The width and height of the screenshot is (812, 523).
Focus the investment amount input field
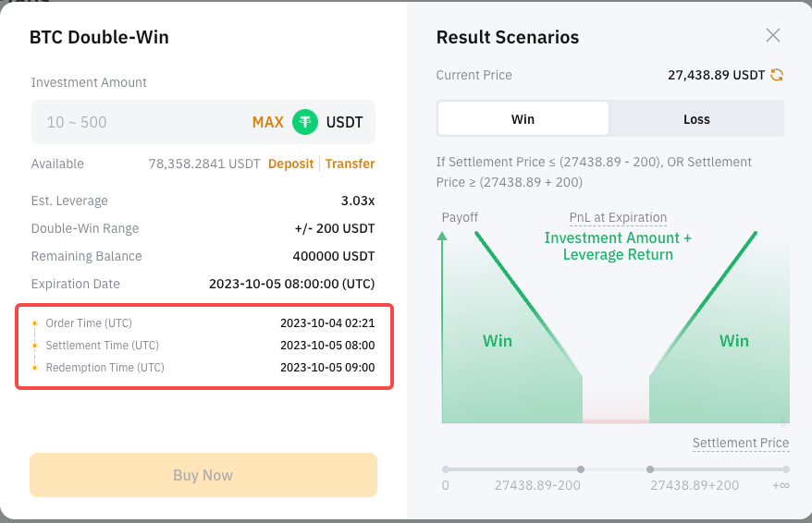click(x=140, y=122)
